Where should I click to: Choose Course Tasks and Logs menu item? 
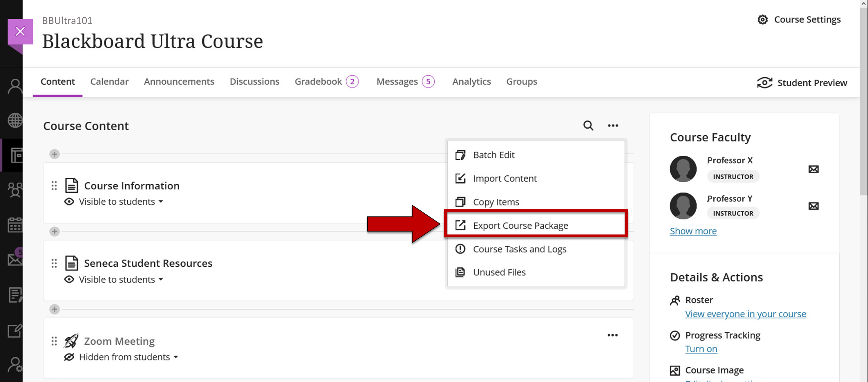536,249
